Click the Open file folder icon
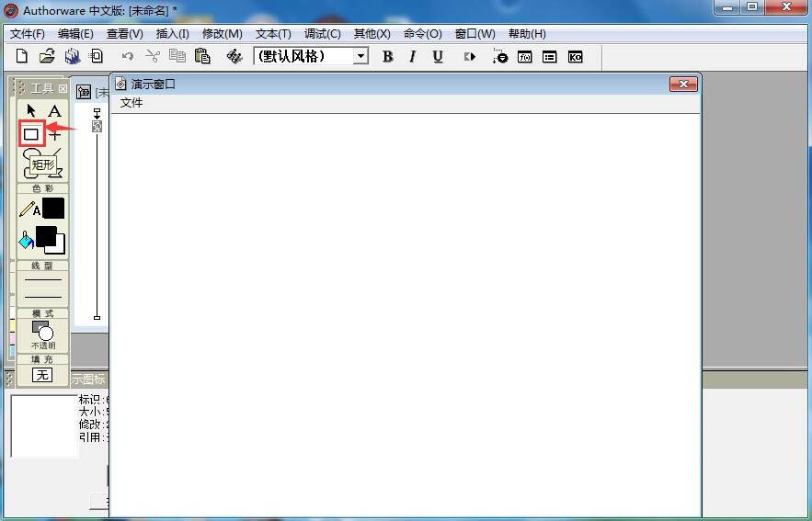Image resolution: width=812 pixels, height=521 pixels. 47,56
